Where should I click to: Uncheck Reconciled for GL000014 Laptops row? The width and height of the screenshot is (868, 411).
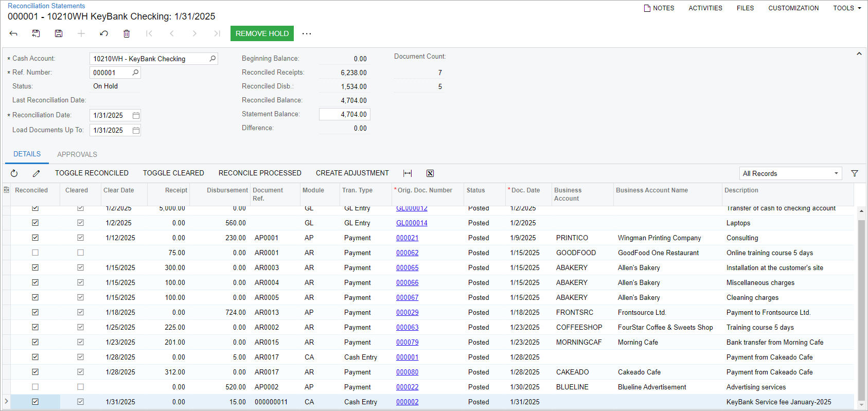[35, 223]
